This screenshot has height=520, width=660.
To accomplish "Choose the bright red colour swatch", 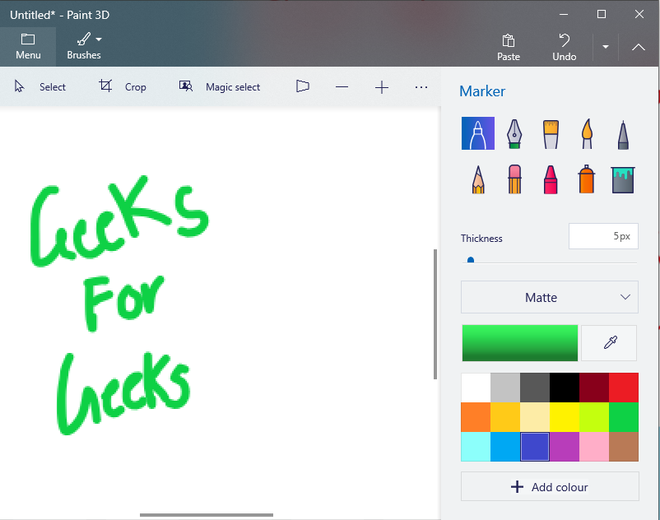I will tap(623, 387).
